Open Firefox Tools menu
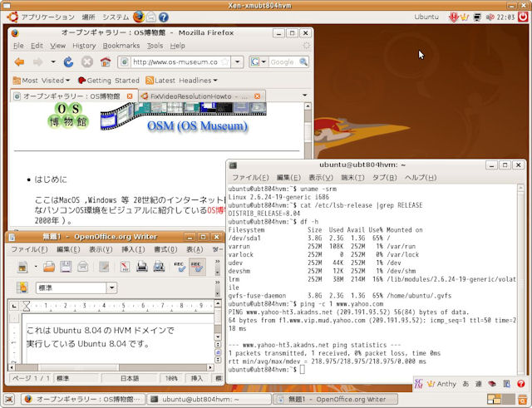Screen dimensions: 532x408 coord(155,46)
